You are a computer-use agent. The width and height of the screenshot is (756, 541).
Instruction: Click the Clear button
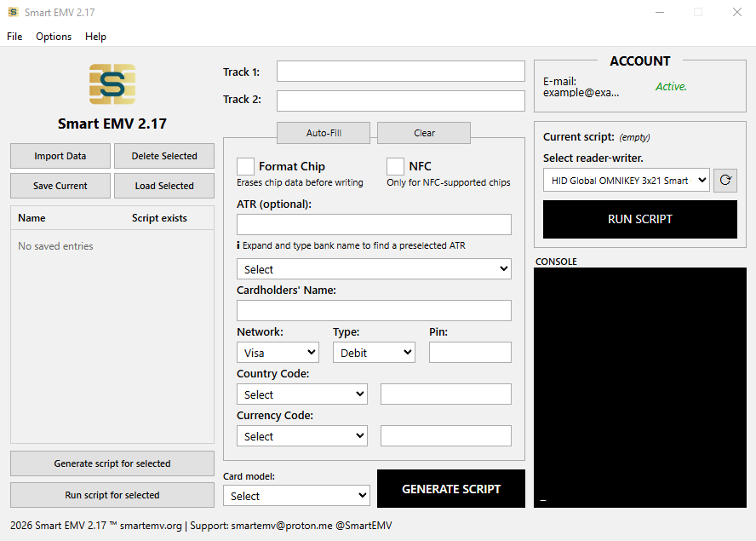click(x=424, y=133)
